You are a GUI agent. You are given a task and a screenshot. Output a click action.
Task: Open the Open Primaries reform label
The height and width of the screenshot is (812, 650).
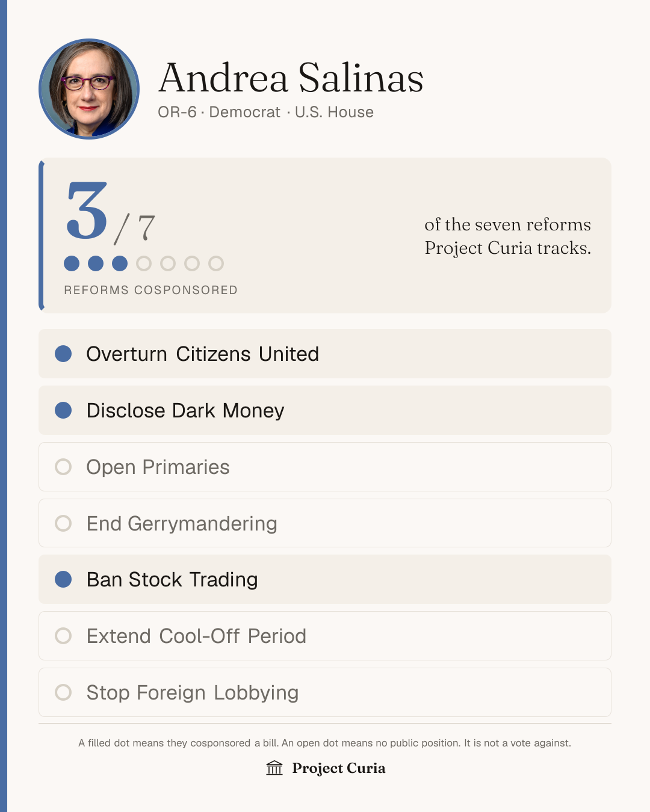pyautogui.click(x=158, y=467)
